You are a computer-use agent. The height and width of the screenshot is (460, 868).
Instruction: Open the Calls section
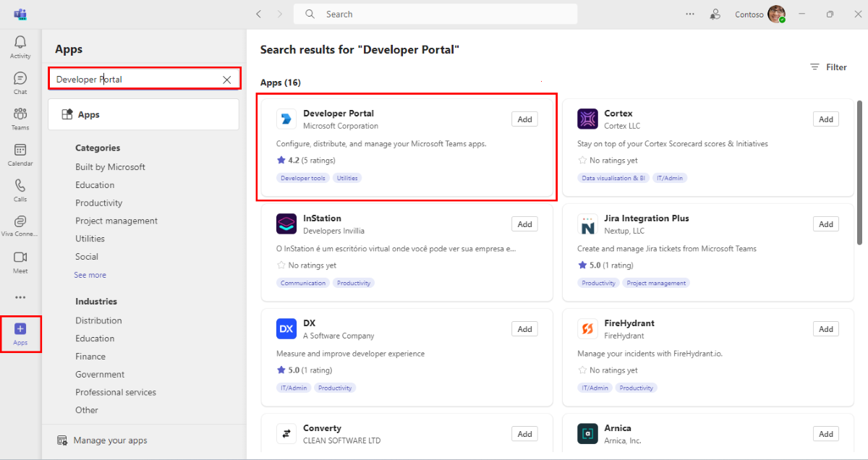20,190
